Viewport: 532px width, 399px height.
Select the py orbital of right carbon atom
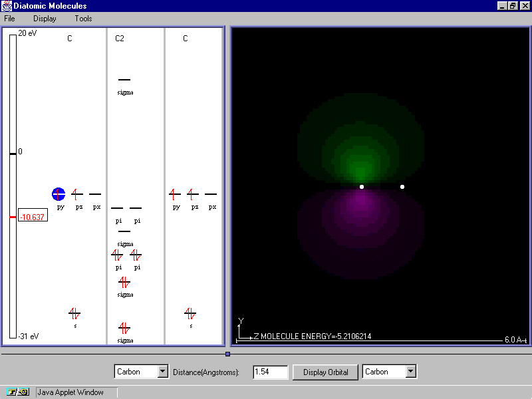point(175,194)
